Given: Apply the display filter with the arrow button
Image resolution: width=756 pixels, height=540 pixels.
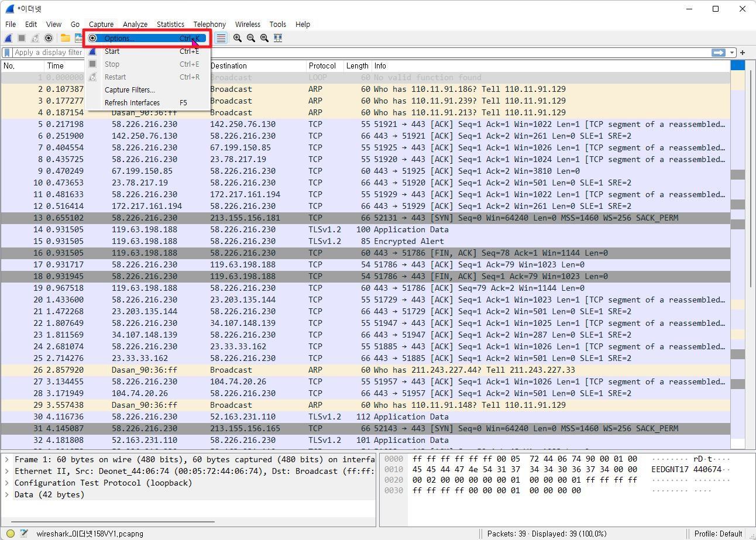Looking at the screenshot, I should click(718, 53).
